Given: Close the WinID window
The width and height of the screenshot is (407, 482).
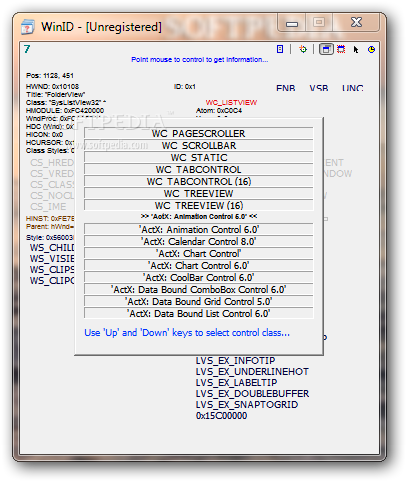Looking at the screenshot, I should tap(356, 22).
